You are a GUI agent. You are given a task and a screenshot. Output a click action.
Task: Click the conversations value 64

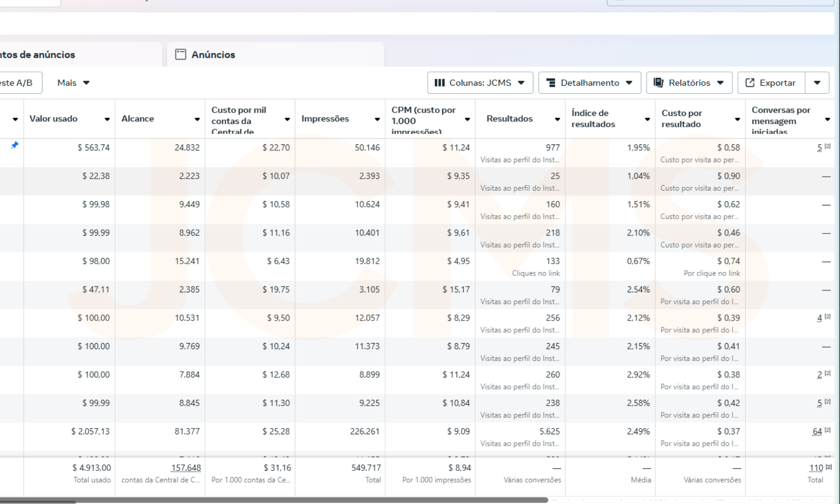[x=817, y=431]
